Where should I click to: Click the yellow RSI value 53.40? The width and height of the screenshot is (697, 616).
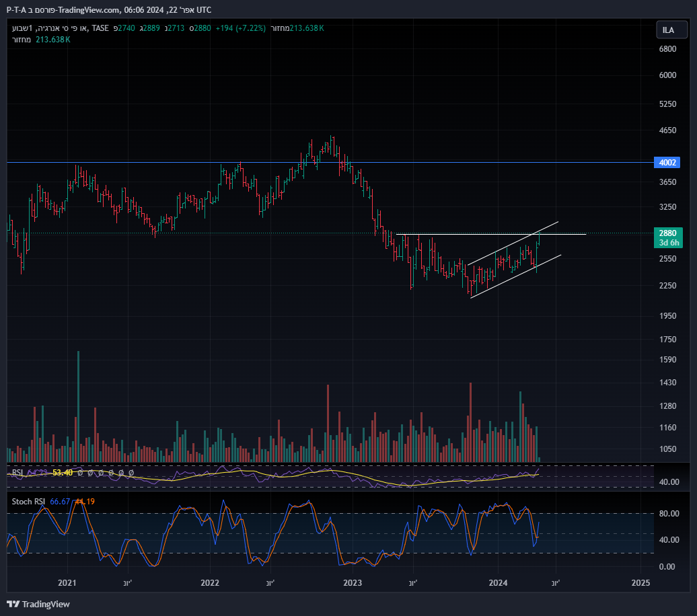coord(62,473)
